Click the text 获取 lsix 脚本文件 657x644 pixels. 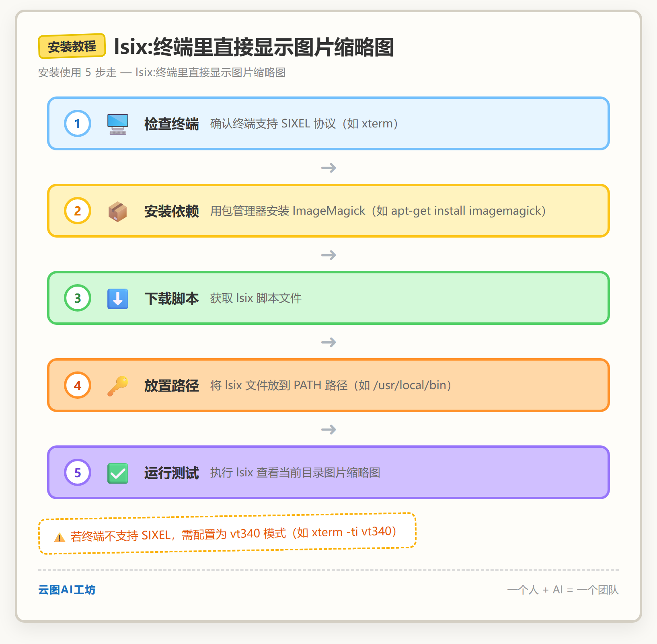(x=256, y=298)
